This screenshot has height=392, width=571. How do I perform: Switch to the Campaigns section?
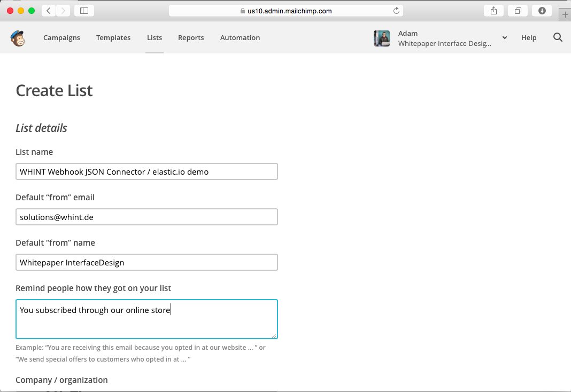[61, 37]
